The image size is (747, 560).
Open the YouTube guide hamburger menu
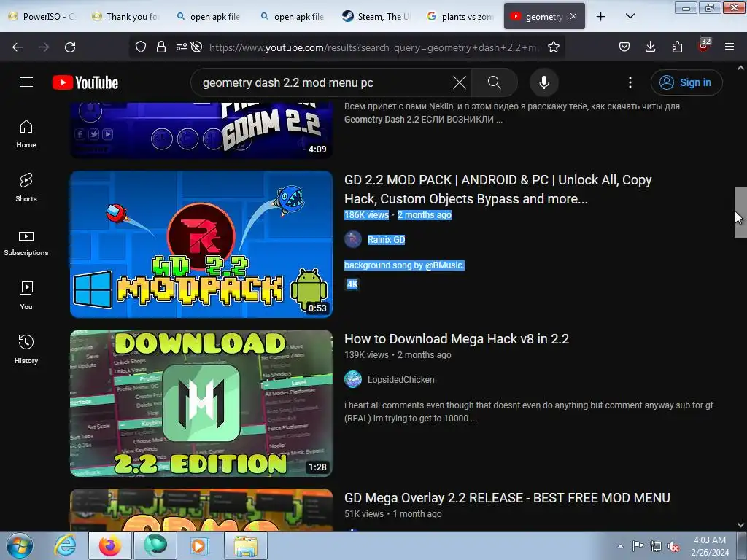coord(26,82)
